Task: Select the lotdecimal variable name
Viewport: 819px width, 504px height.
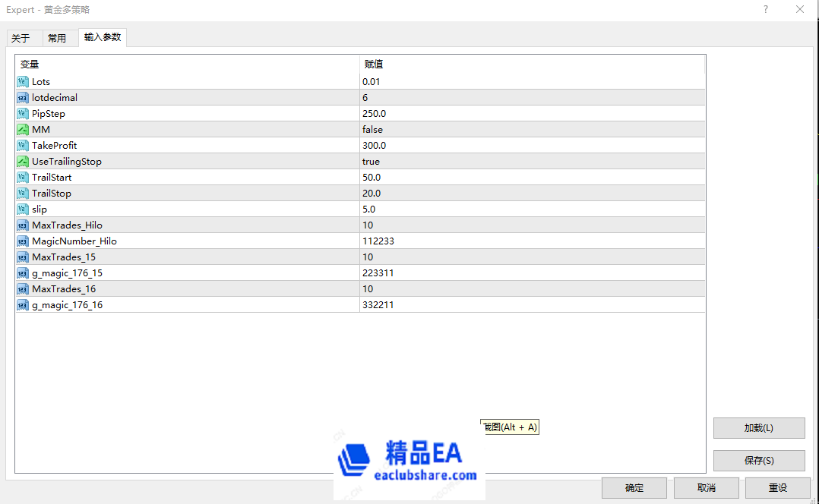Action: 55,98
